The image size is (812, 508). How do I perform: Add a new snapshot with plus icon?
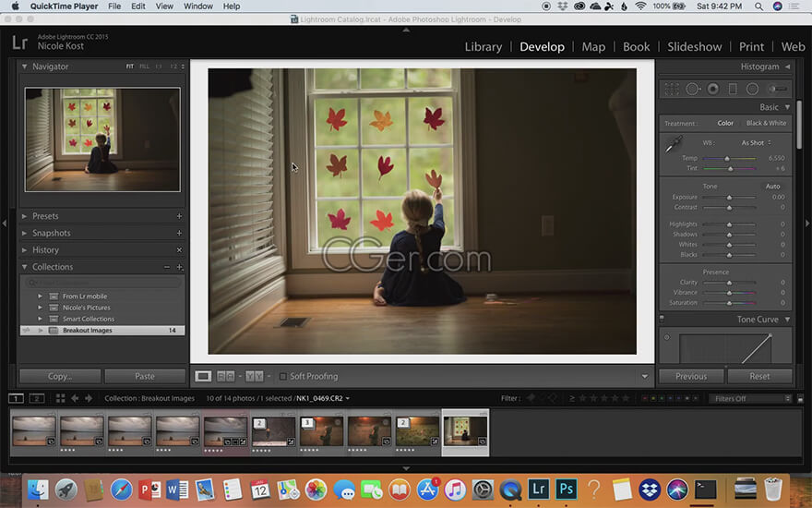click(179, 234)
